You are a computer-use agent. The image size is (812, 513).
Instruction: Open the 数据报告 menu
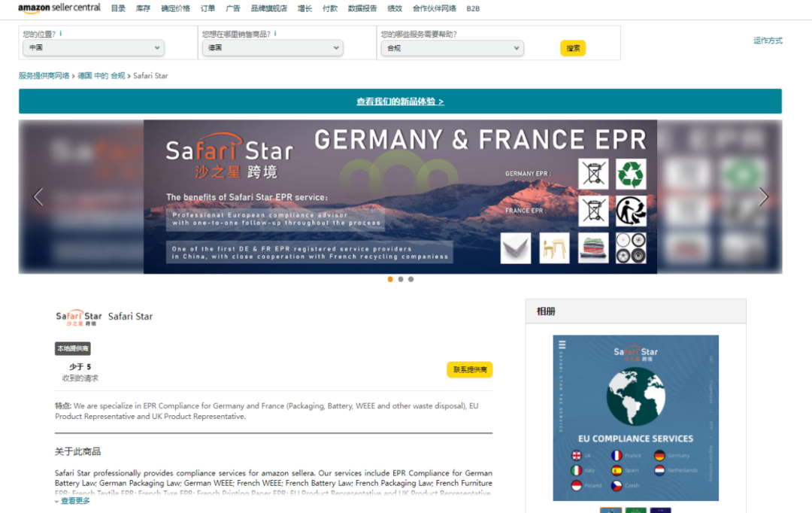pyautogui.click(x=362, y=8)
